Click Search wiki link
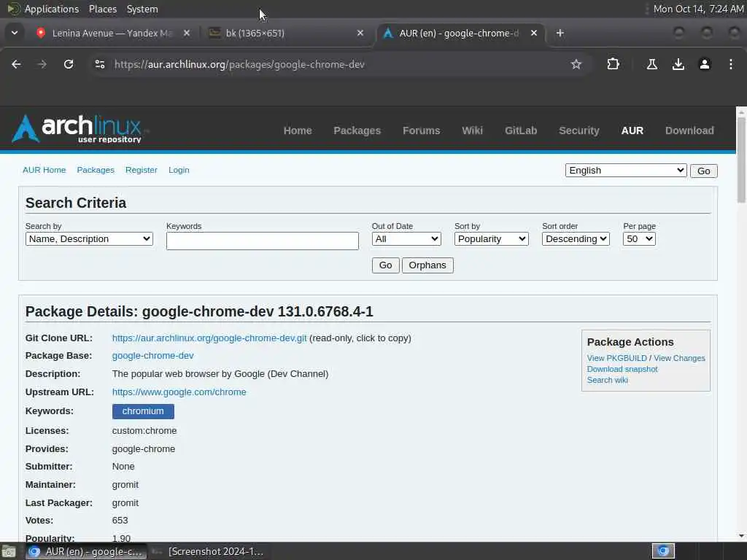747x560 pixels. click(x=608, y=380)
